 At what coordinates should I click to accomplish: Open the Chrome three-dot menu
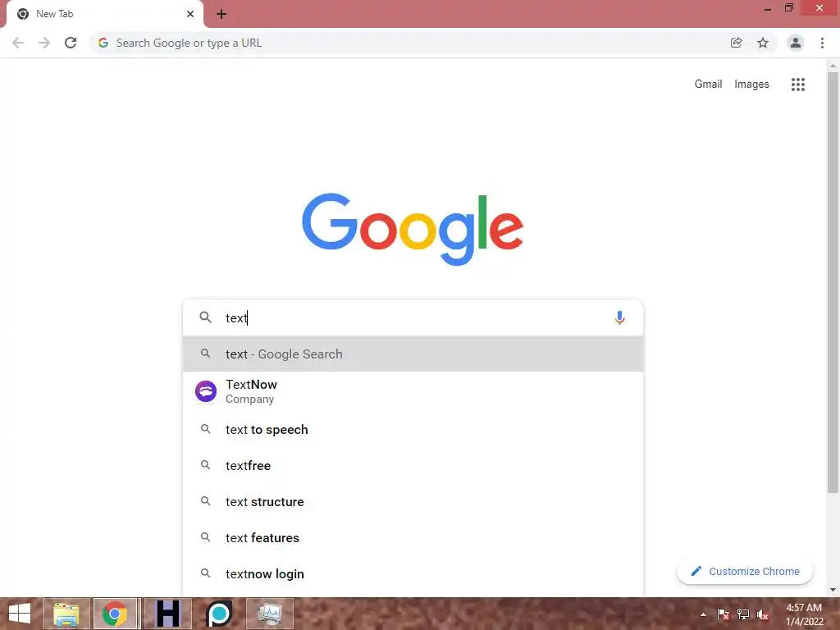click(822, 43)
